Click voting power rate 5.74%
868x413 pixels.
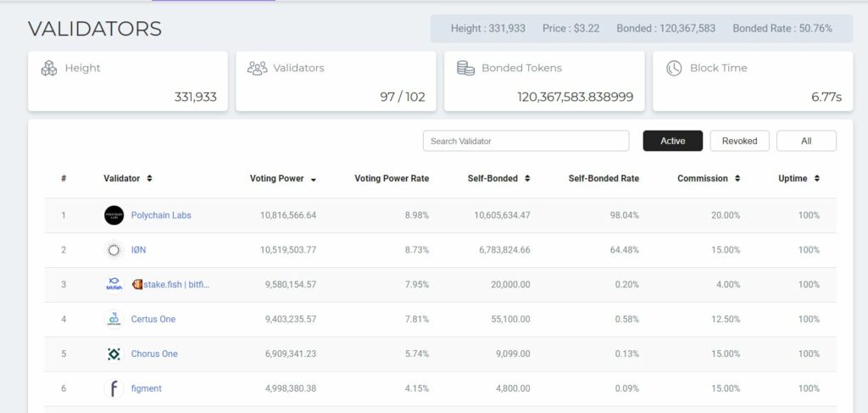[x=417, y=354]
